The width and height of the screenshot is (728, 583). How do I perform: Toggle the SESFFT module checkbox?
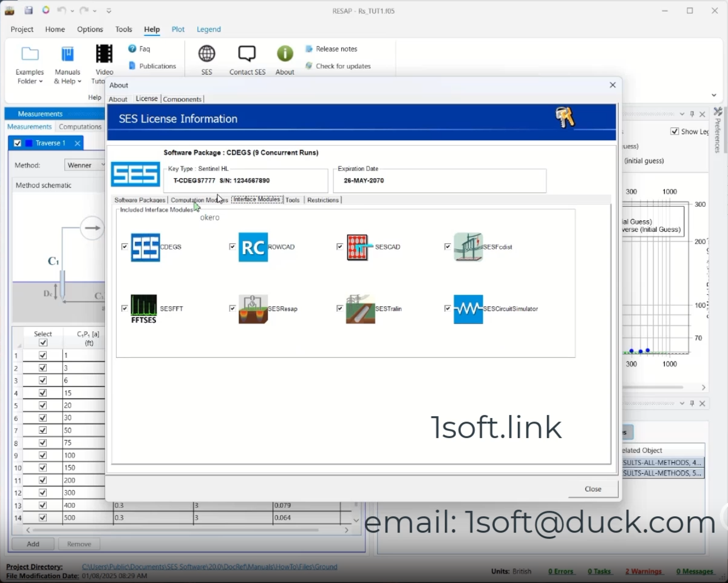pyautogui.click(x=124, y=308)
